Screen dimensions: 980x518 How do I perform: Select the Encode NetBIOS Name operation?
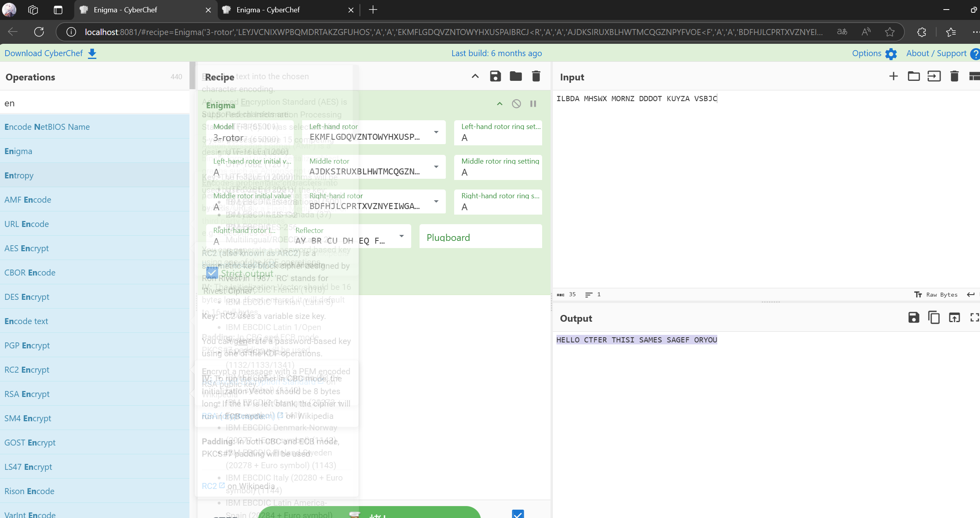[95, 127]
